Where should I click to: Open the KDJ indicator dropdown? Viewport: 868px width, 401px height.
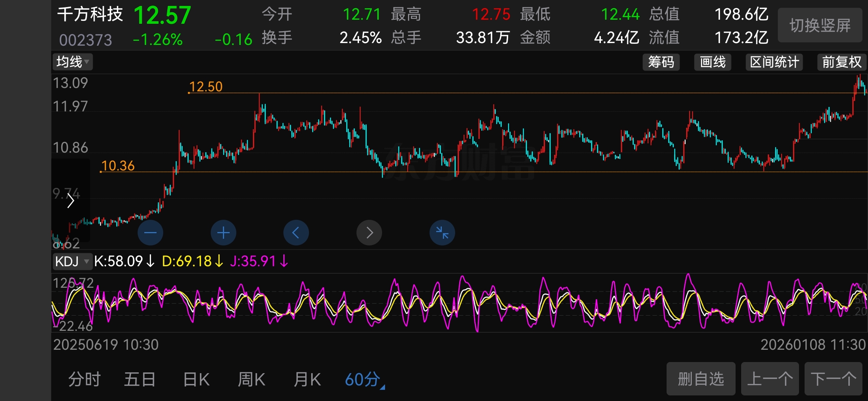[x=72, y=261]
